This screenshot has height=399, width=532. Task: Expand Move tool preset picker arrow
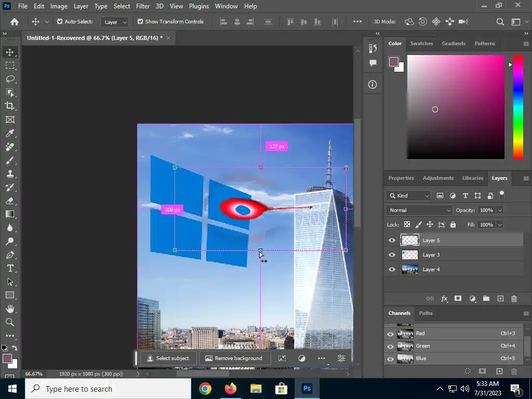[x=47, y=22]
